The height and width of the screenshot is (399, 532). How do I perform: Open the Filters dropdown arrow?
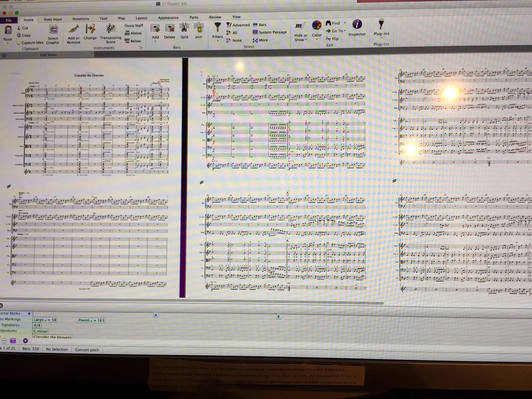click(x=217, y=41)
